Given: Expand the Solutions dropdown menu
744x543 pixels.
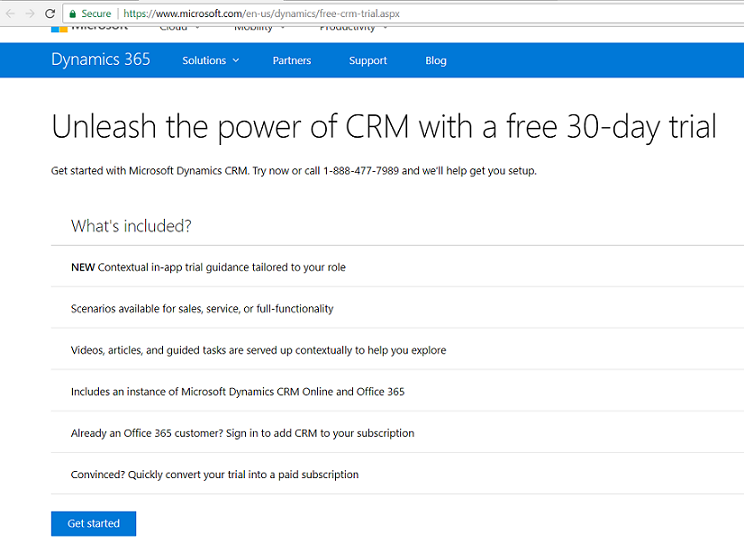Looking at the screenshot, I should pyautogui.click(x=211, y=60).
